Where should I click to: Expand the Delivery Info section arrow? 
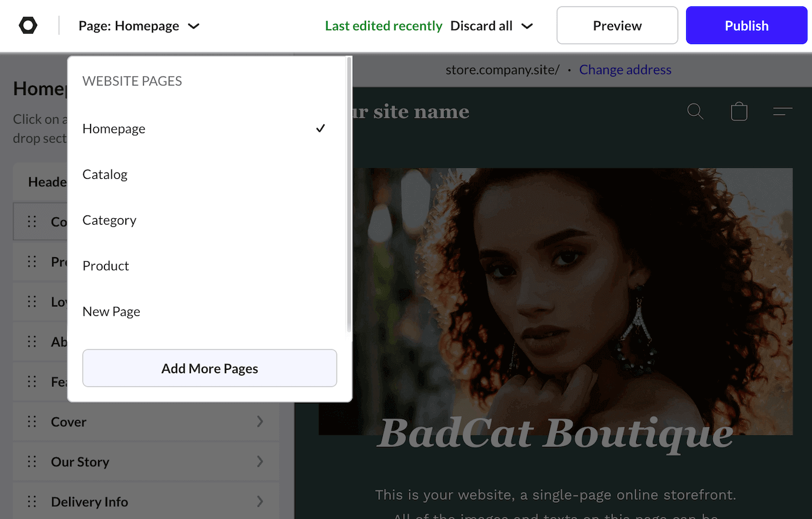(260, 501)
